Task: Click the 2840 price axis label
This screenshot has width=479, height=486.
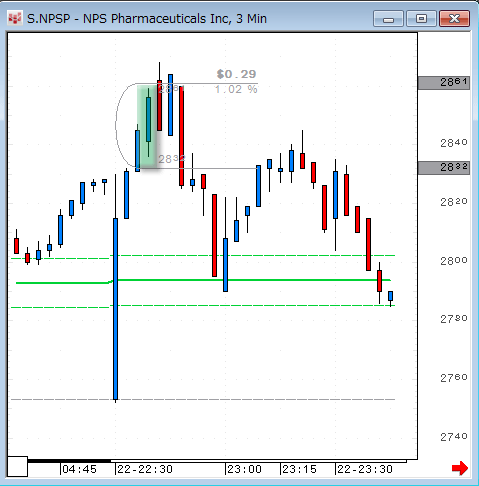Action: [454, 143]
